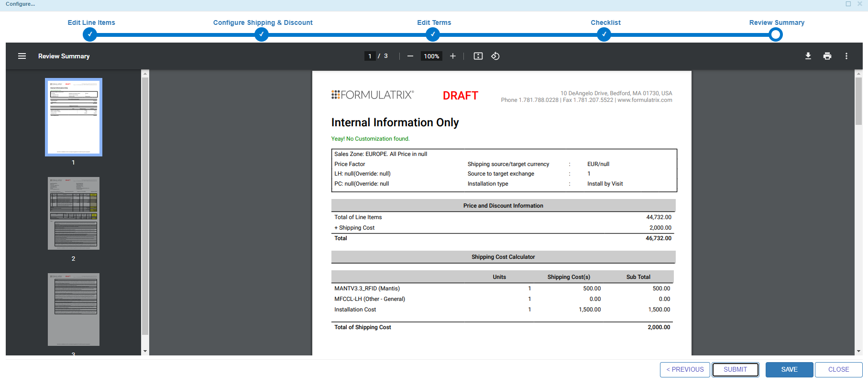Viewport: 868px width, 387px height.
Task: Click the Checklist label text
Action: pos(605,22)
